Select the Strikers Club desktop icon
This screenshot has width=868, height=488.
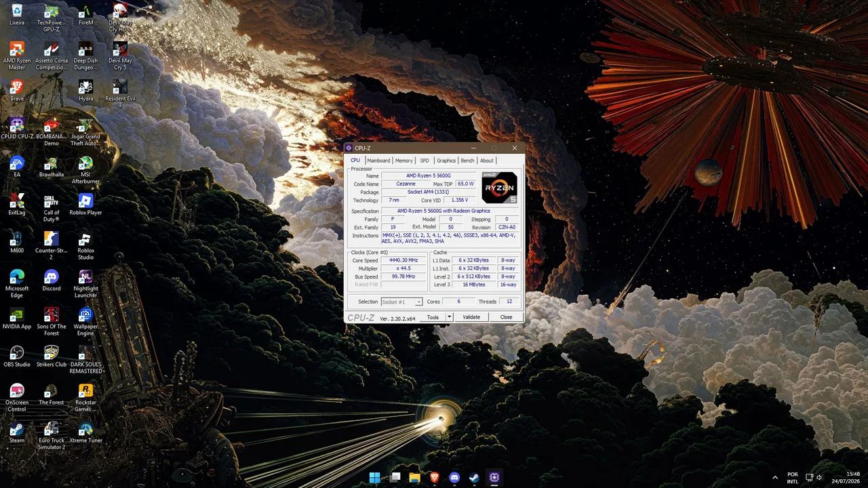(52, 357)
